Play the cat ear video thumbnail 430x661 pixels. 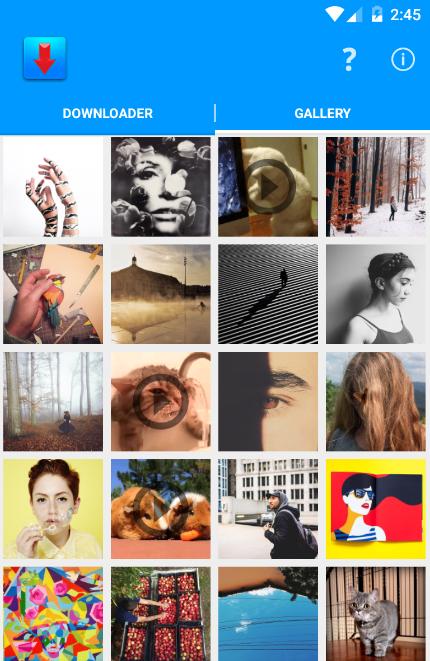tap(161, 401)
